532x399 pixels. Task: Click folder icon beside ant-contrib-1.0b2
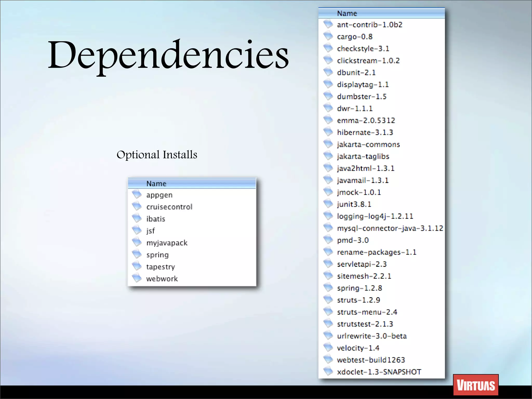[328, 24]
